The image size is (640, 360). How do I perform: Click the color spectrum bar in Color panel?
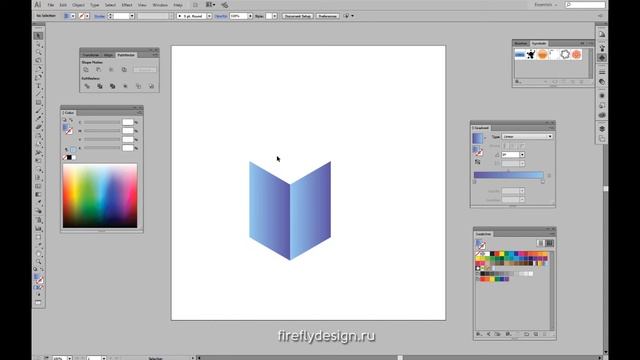100,196
